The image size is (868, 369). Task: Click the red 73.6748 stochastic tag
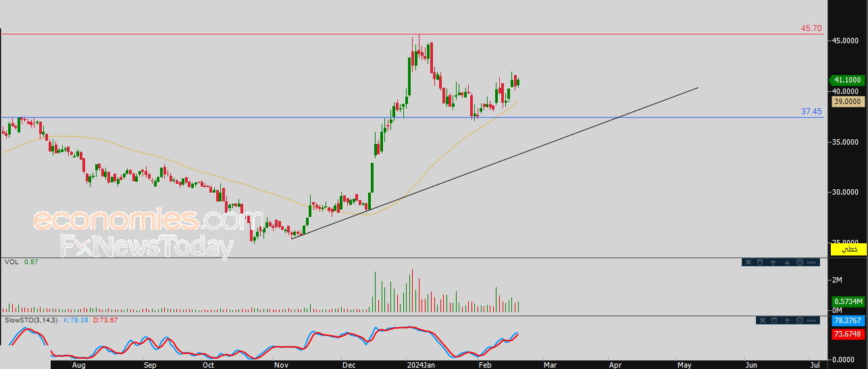(x=848, y=334)
